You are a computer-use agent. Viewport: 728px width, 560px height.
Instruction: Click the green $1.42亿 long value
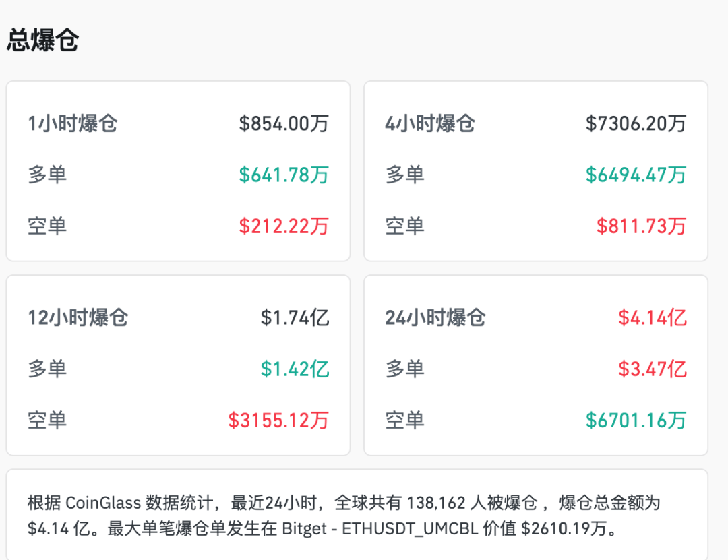[297, 368]
